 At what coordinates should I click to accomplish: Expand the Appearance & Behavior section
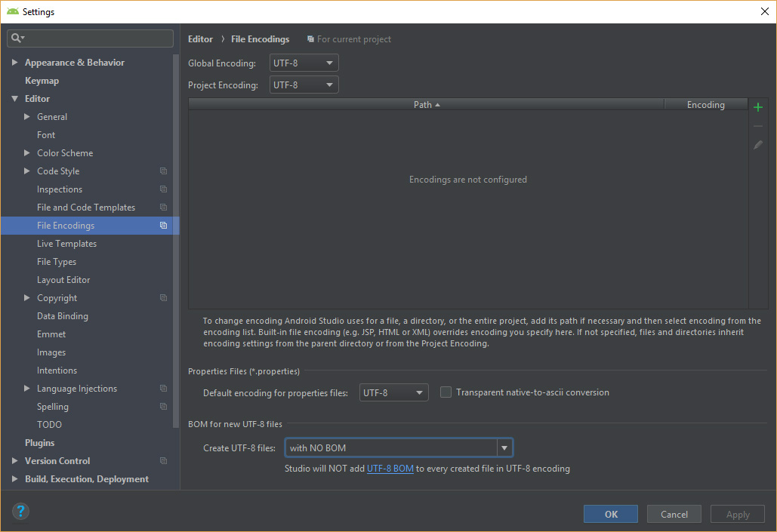[14, 62]
